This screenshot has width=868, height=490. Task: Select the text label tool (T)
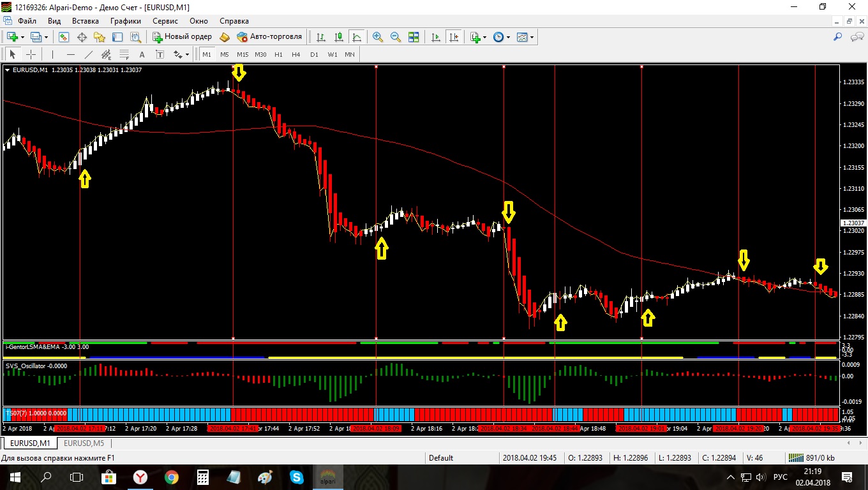coord(160,54)
